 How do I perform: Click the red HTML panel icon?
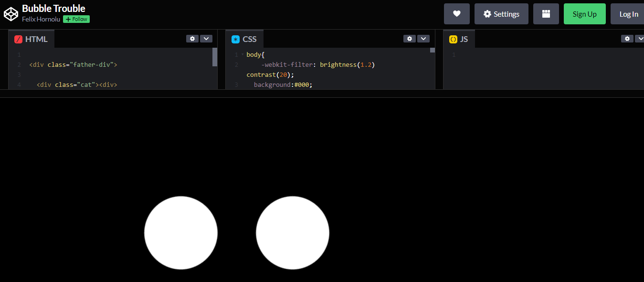pos(18,39)
